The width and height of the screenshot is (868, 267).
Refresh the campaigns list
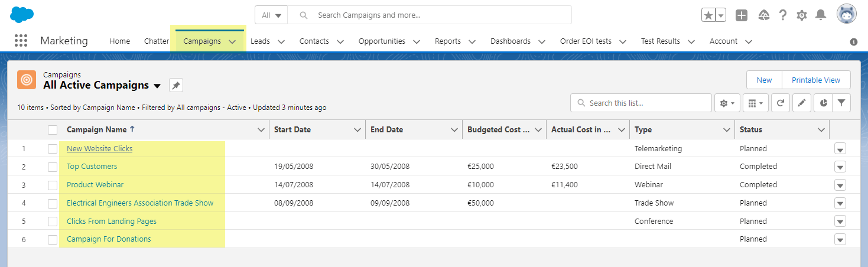pyautogui.click(x=780, y=103)
